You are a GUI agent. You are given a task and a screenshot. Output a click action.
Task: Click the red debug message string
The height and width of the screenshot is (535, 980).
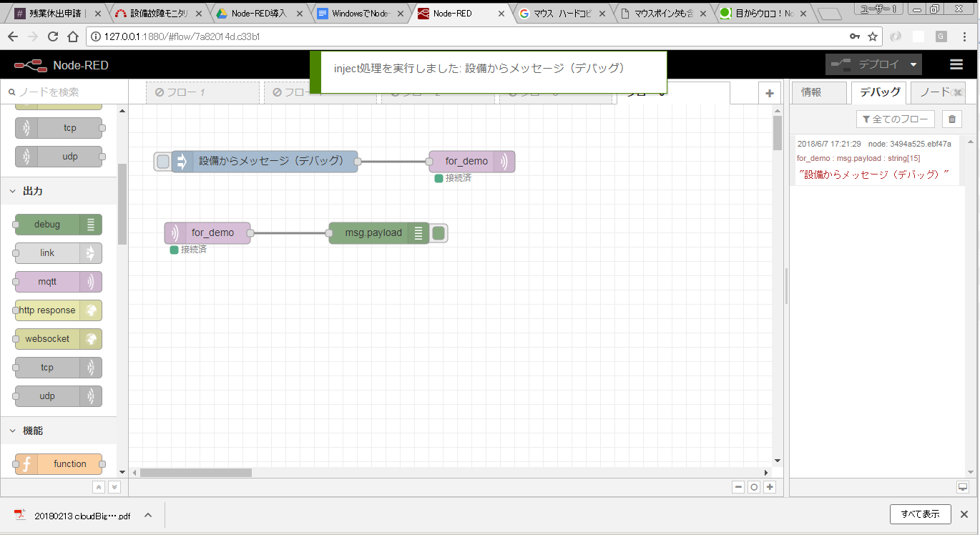(x=874, y=175)
